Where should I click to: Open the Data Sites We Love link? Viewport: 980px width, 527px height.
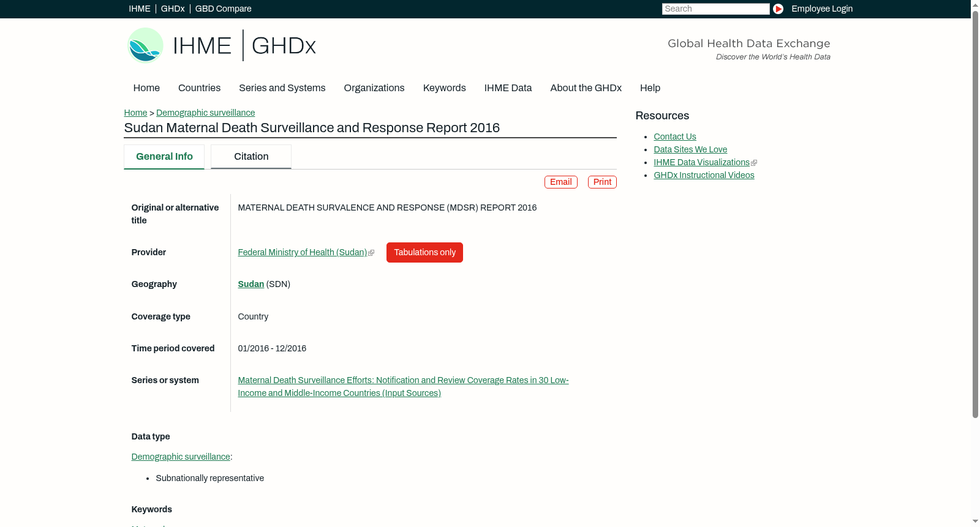point(690,149)
